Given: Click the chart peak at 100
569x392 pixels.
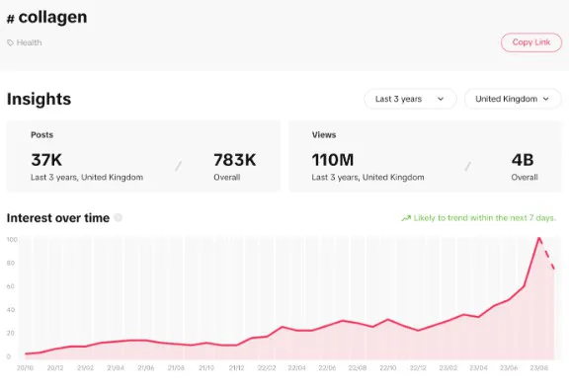Looking at the screenshot, I should [x=539, y=238].
